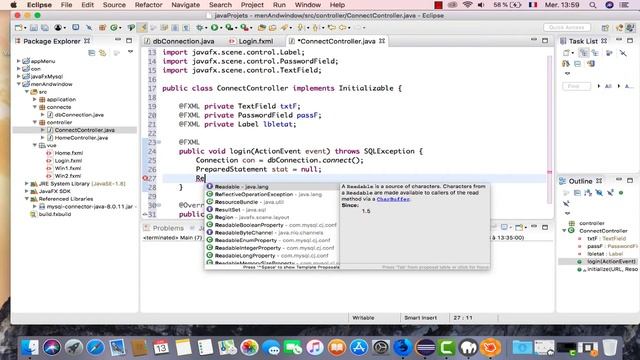
Task: Click the Run Last Tool external tools icon
Action: pyautogui.click(x=244, y=28)
